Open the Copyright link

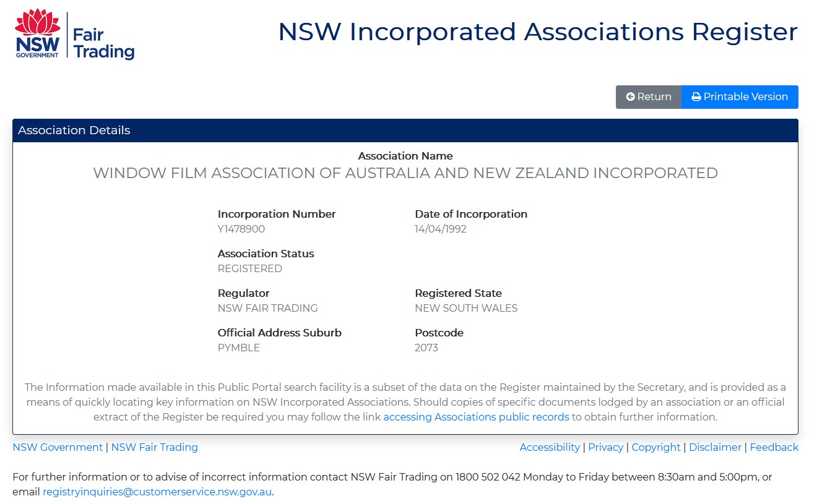click(656, 447)
